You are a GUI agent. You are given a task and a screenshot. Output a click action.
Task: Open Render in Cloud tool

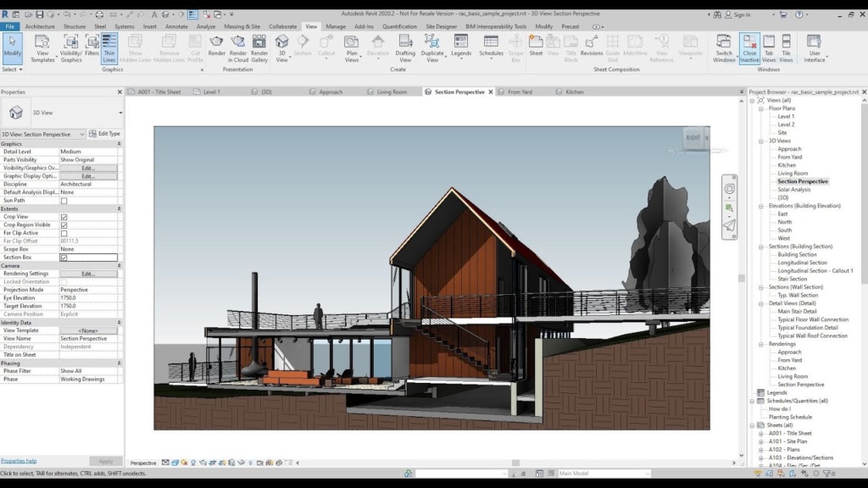click(238, 46)
